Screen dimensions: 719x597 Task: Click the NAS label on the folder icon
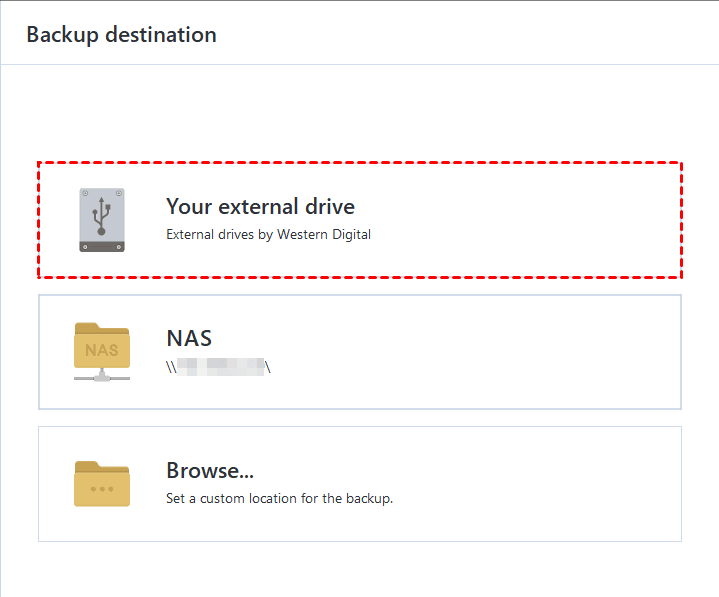(102, 350)
